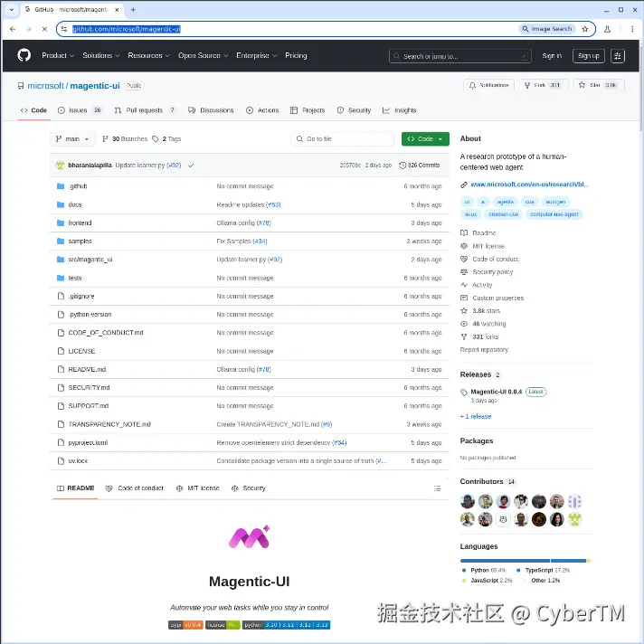The image size is (644, 644).
Task: Click the Search or jump to field
Action: click(460, 56)
